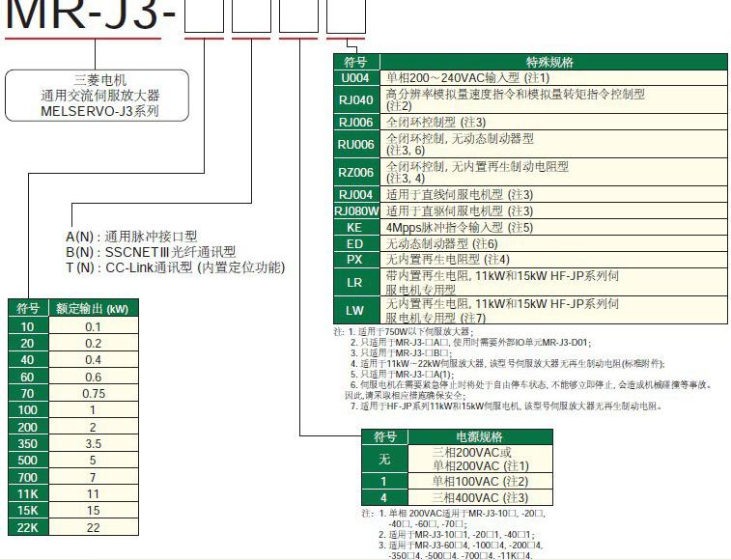Click the PX symbol cell
Image resolution: width=731 pixels, height=560 pixels.
point(356,260)
